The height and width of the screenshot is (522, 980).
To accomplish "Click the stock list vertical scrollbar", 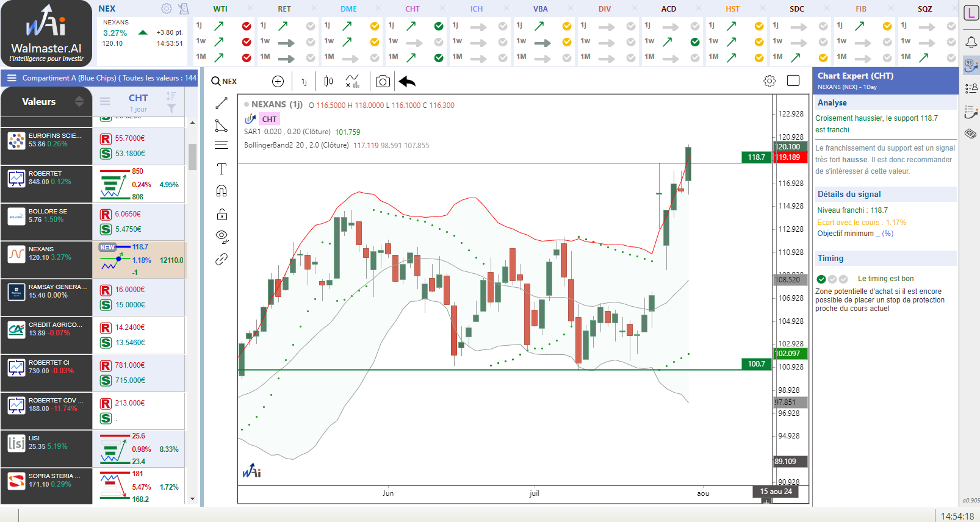I will click(192, 157).
